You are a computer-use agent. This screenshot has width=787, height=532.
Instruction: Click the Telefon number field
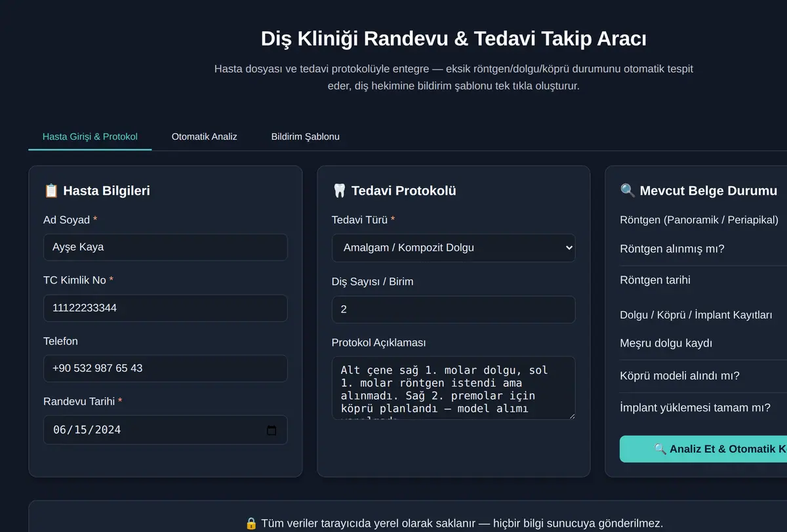(165, 368)
